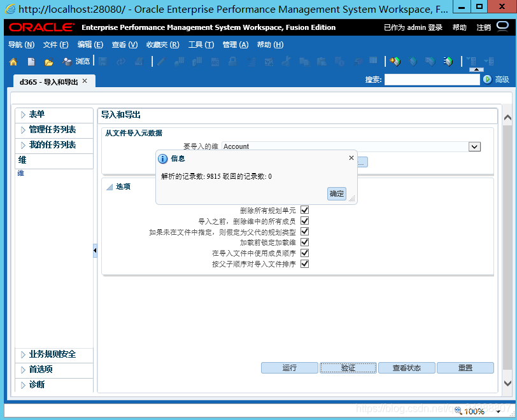
Task: Click 确定 in the 信息 dialog
Action: click(337, 193)
